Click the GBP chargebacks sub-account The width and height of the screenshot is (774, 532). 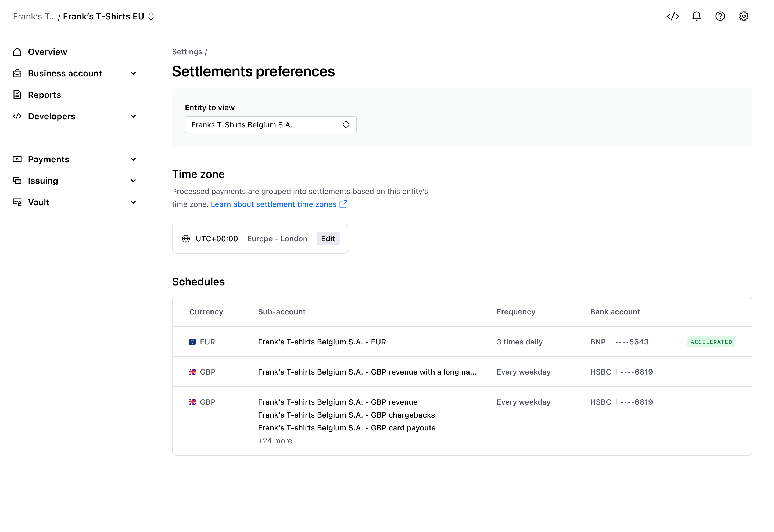346,415
